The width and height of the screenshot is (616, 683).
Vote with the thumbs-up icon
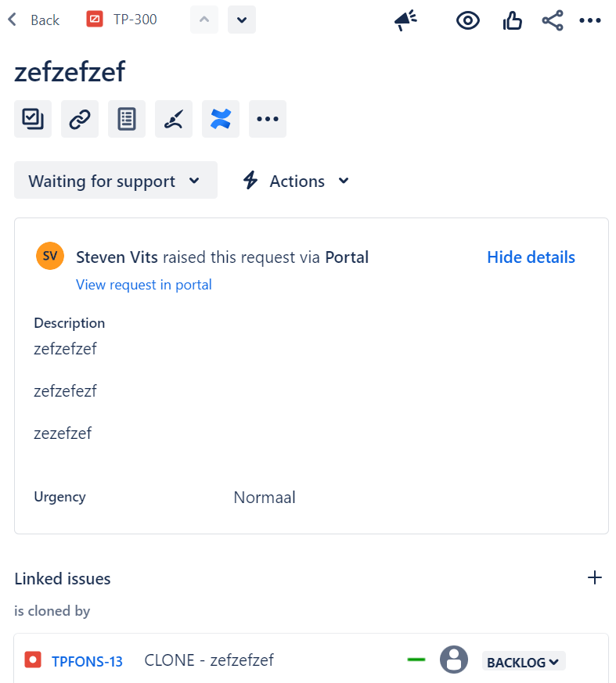coord(512,20)
